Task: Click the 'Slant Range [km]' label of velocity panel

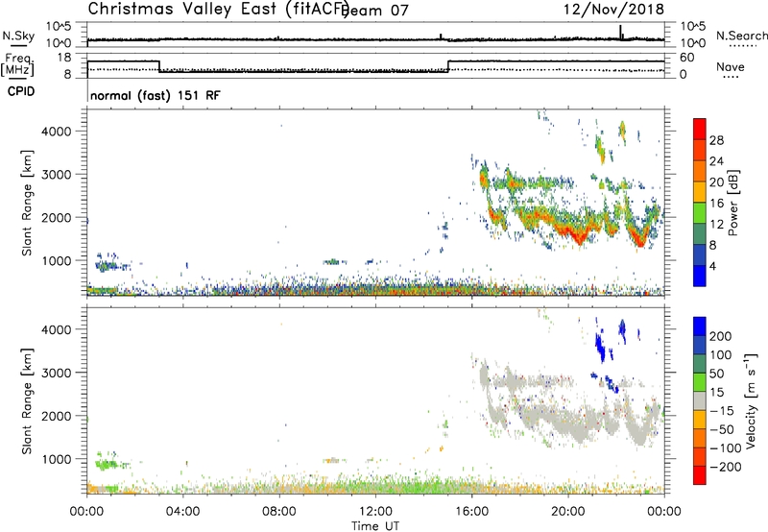Action: 27,401
